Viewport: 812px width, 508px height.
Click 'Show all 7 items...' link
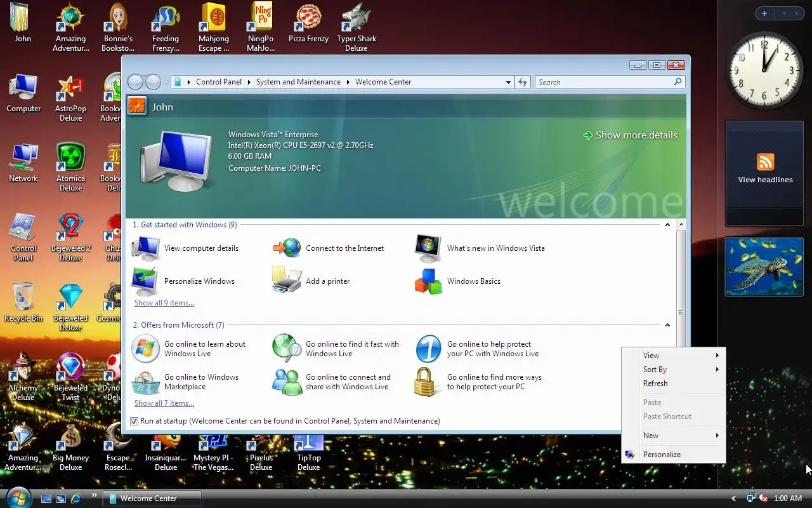(x=164, y=403)
